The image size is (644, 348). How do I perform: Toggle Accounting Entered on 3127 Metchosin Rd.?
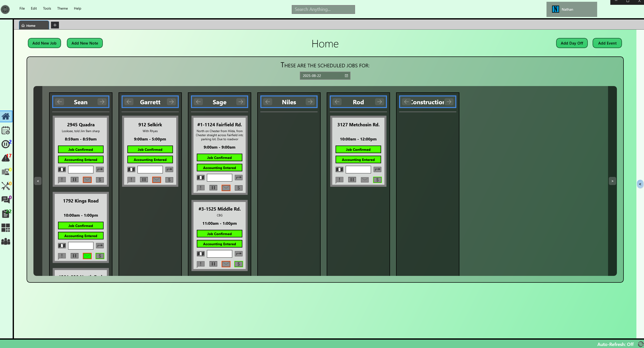click(358, 160)
